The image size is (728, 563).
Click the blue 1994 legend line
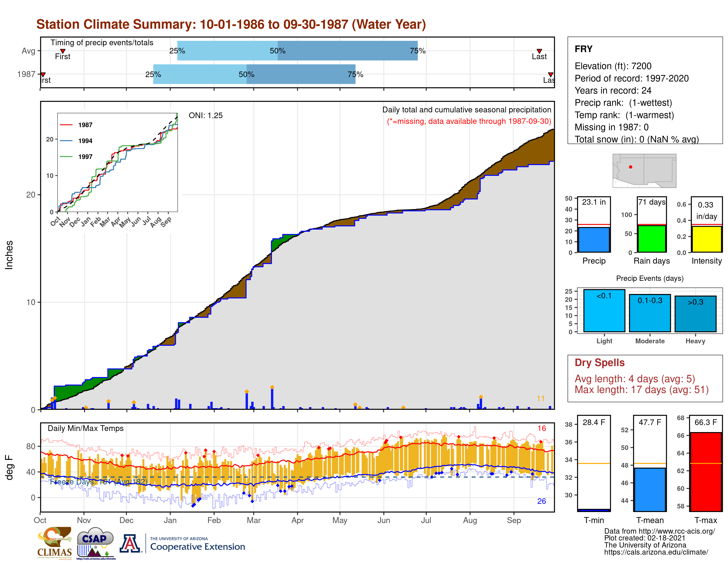click(66, 141)
